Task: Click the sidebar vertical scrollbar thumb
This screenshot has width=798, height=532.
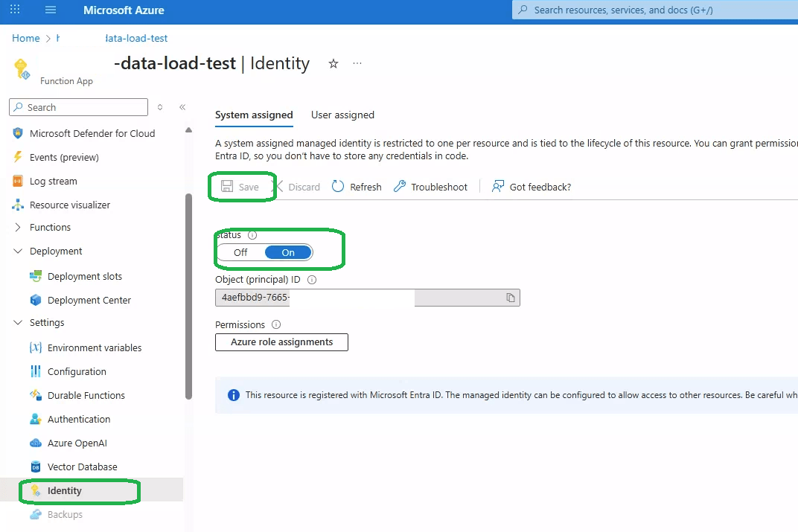Action: click(x=189, y=297)
